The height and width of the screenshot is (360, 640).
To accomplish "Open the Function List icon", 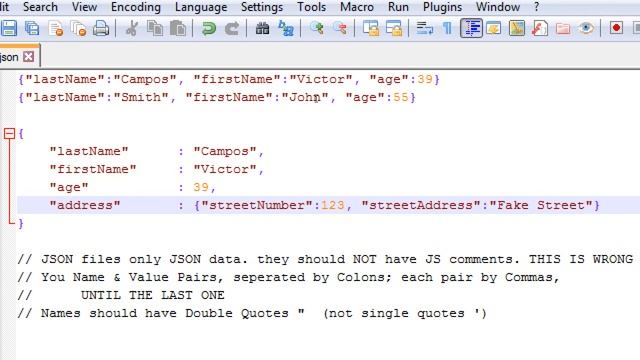I will 540,28.
